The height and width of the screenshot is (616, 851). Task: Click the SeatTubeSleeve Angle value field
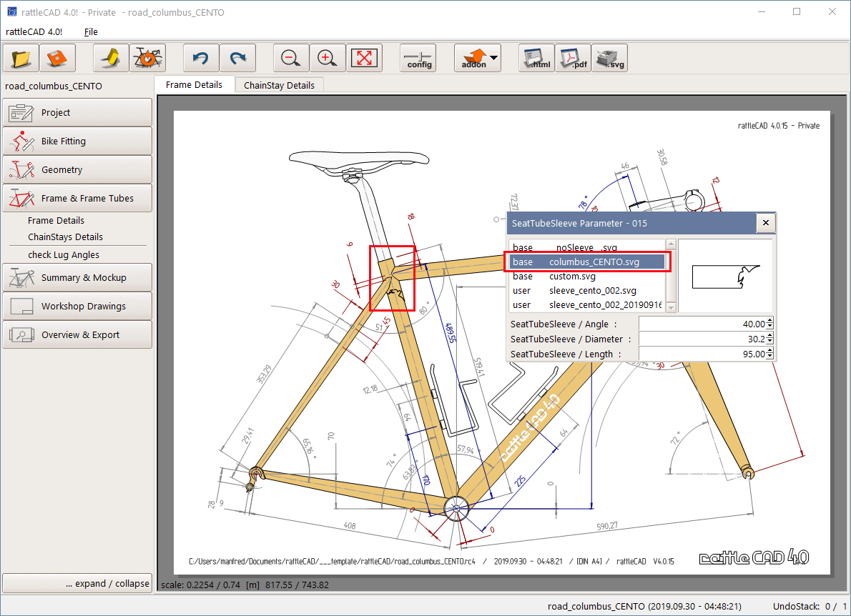pos(702,324)
